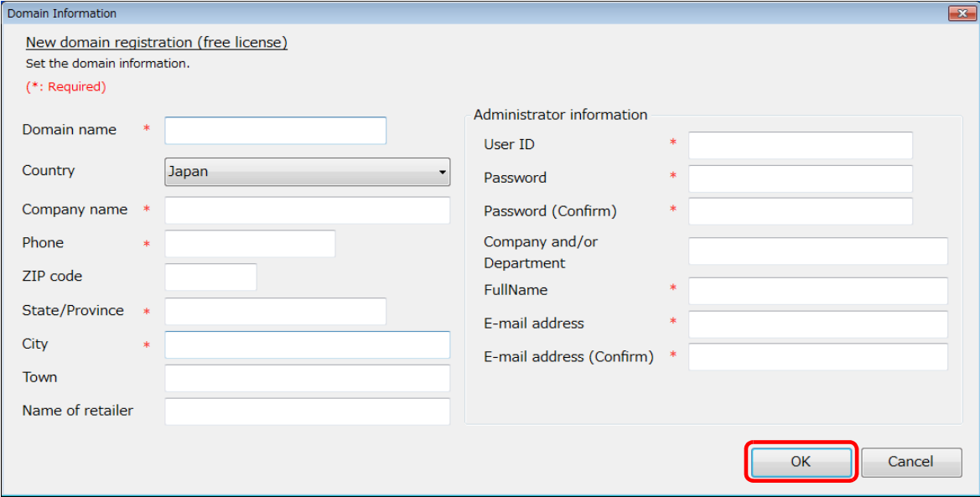
Task: Click the Cancel button
Action: point(910,462)
